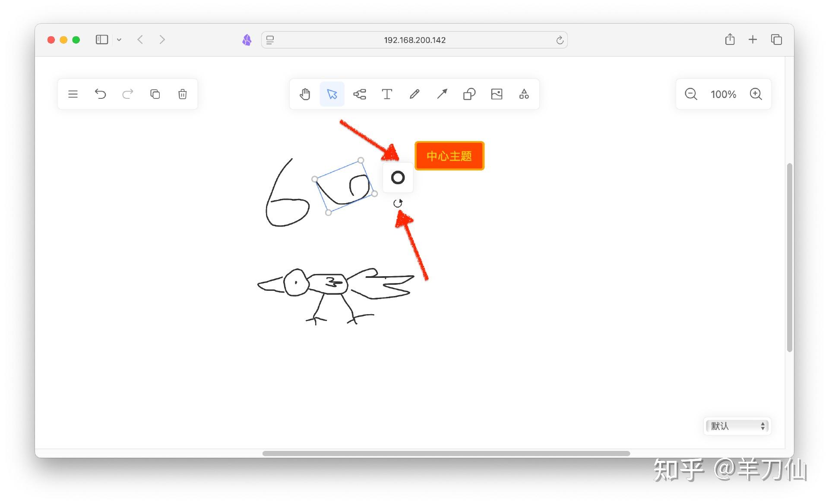Click the 100% zoom level indicator
Image resolution: width=829 pixels, height=504 pixels.
point(723,94)
